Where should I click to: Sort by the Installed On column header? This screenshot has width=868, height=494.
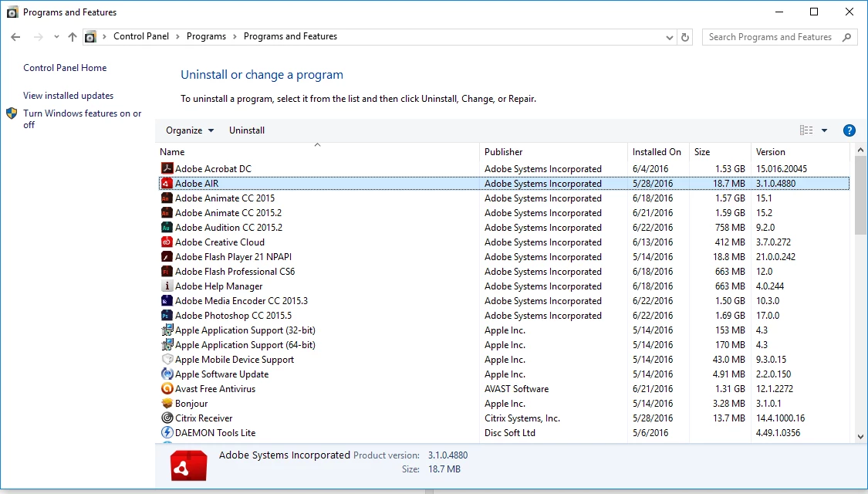[658, 152]
